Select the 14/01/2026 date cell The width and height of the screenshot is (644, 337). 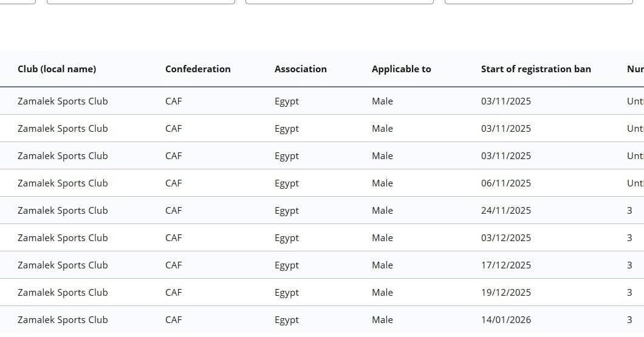click(x=505, y=320)
